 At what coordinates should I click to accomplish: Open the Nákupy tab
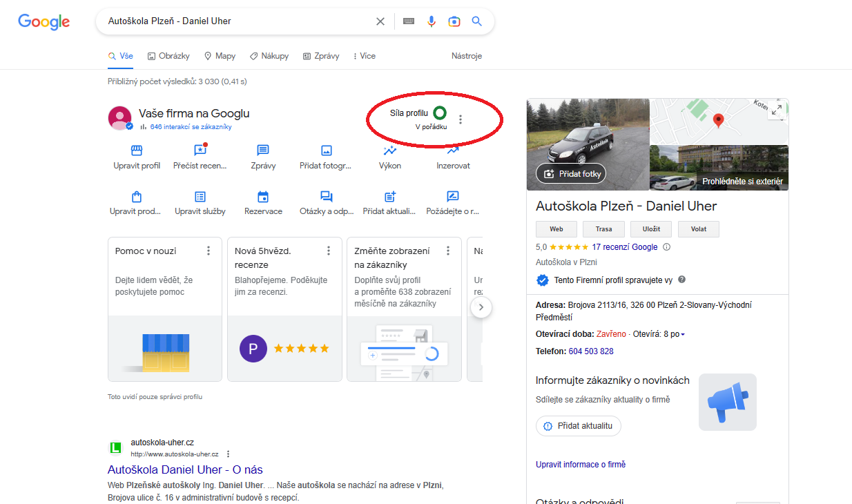click(x=269, y=56)
